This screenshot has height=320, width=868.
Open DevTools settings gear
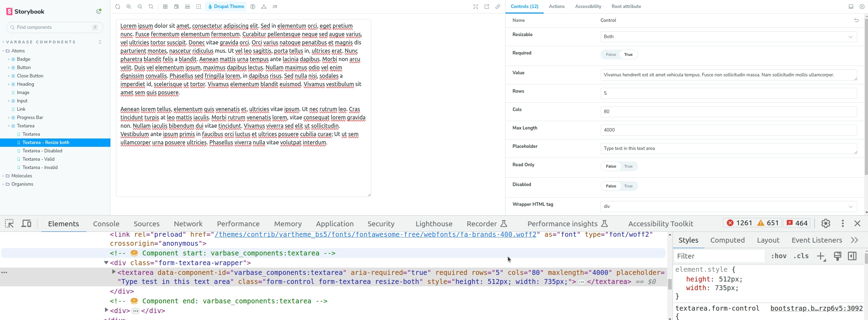click(x=826, y=223)
